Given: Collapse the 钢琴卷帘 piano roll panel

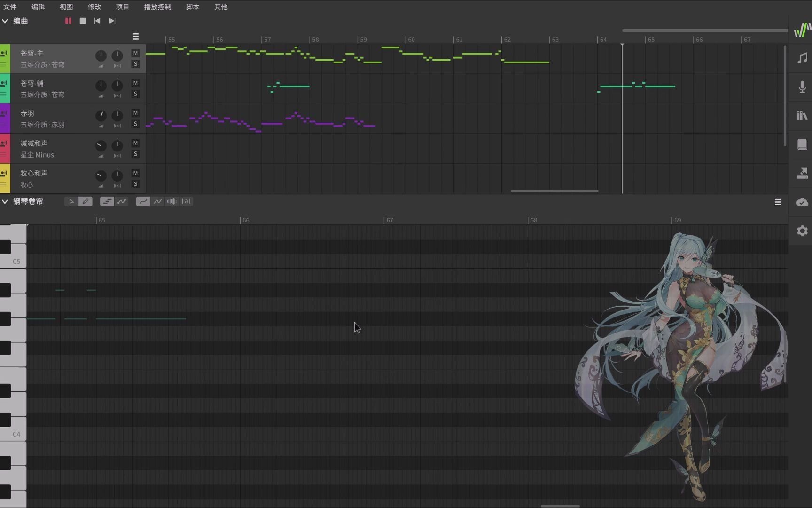Looking at the screenshot, I should point(5,201).
